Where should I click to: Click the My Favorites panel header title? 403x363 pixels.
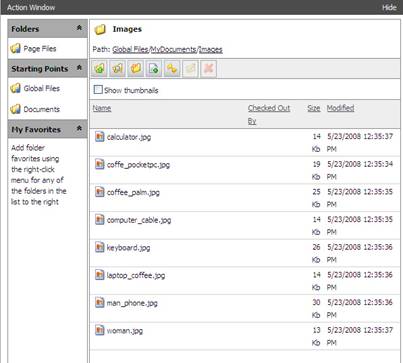36,130
